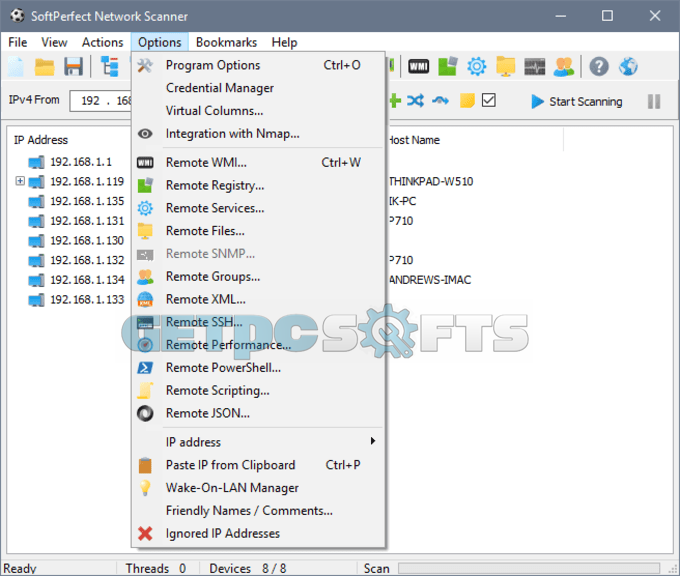Open the View menu
680x576 pixels.
click(54, 42)
